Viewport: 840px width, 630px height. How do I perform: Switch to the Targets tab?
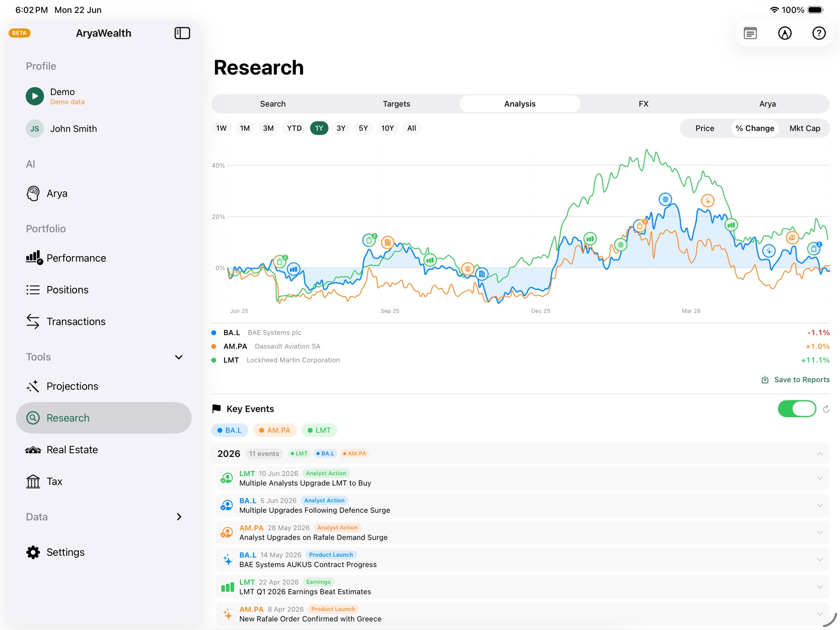397,104
